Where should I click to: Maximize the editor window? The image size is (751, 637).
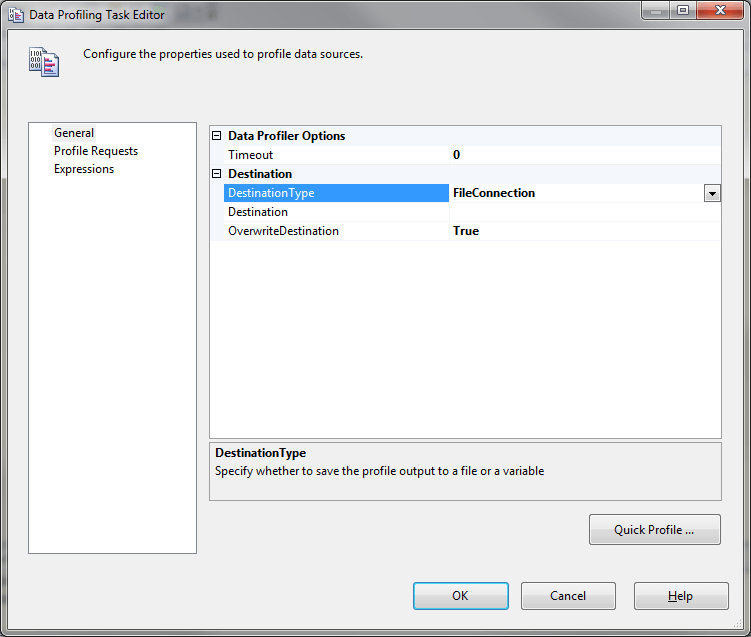(x=683, y=11)
